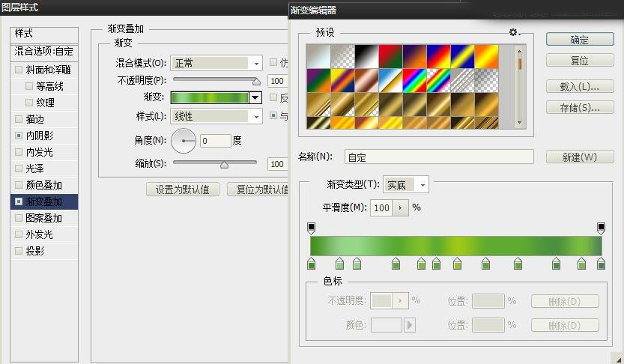Enable the 图案叠加 checkbox
The height and width of the screenshot is (364, 624).
pos(18,218)
